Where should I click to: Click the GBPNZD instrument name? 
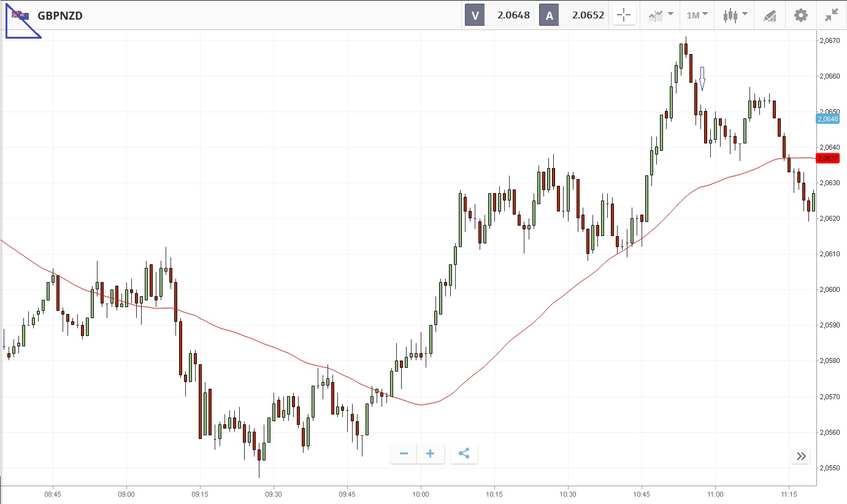point(60,15)
